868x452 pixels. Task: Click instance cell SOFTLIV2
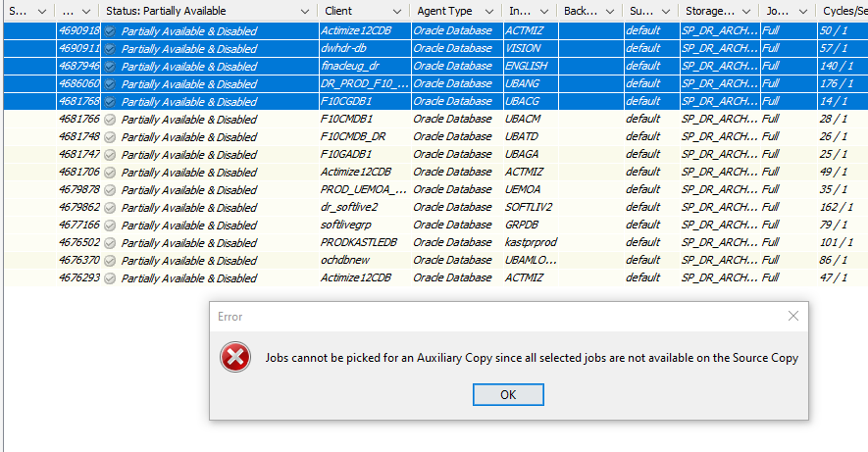531,208
